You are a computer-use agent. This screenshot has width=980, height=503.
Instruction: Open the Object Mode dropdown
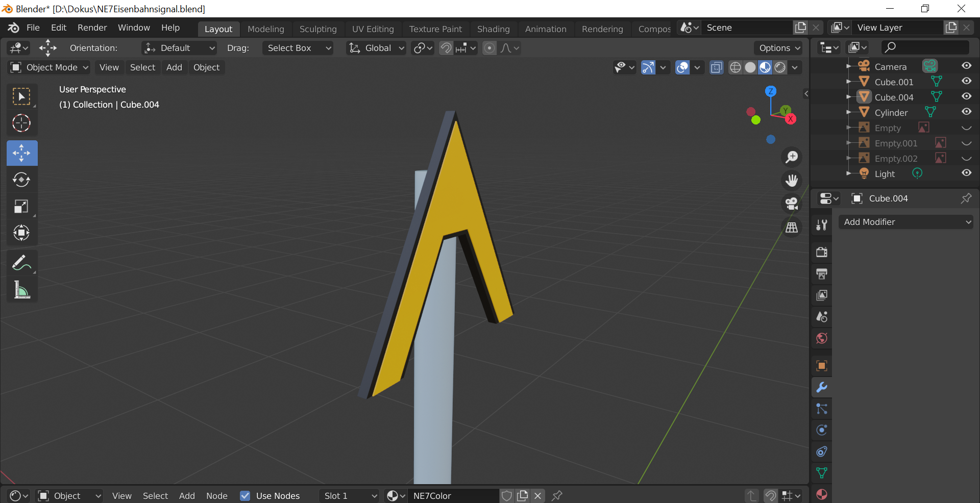coord(50,67)
